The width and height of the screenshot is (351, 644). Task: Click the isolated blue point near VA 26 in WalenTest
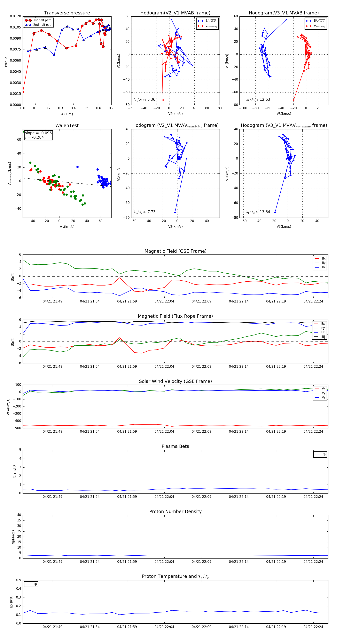(x=77, y=167)
